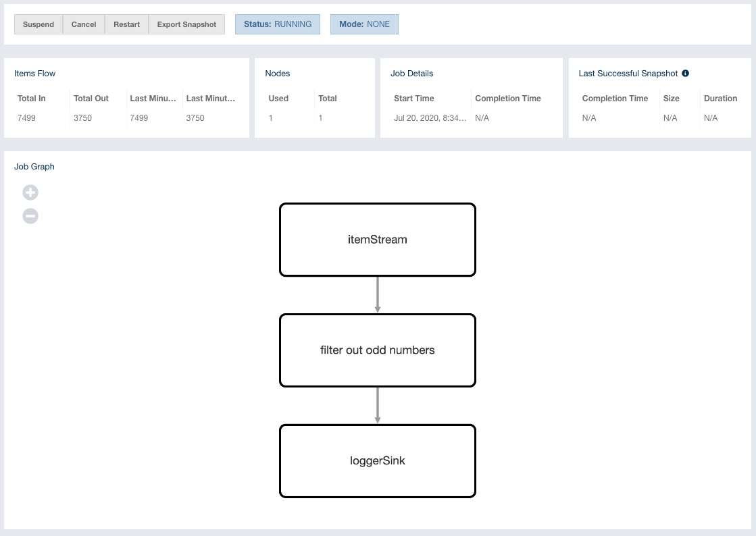Click the Status: RUNNING badge
756x536 pixels.
pos(278,24)
